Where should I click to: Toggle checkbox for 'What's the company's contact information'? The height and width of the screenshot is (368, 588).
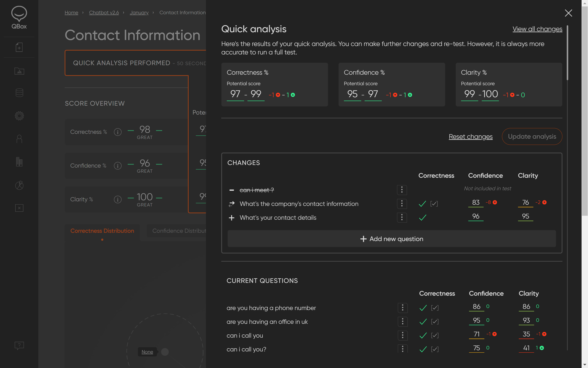pyautogui.click(x=434, y=204)
